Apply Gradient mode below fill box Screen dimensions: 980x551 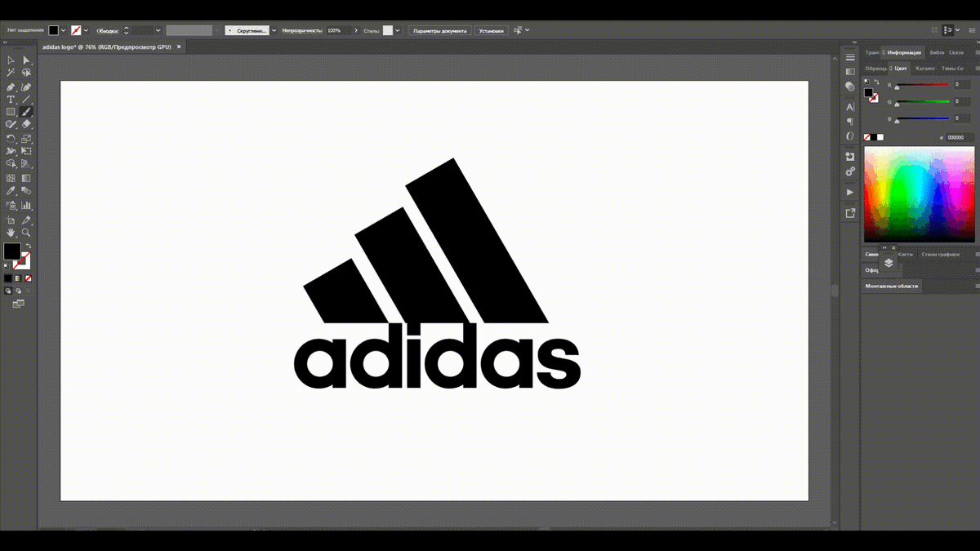coord(17,278)
